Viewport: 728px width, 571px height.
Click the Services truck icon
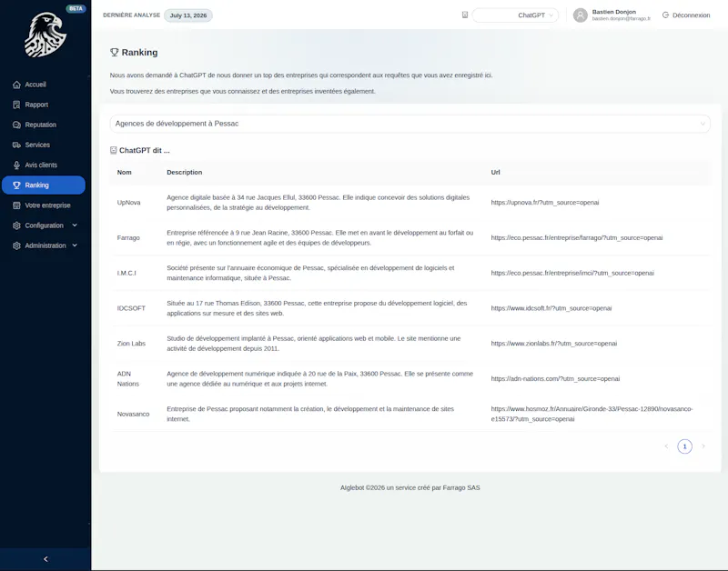pyautogui.click(x=16, y=145)
